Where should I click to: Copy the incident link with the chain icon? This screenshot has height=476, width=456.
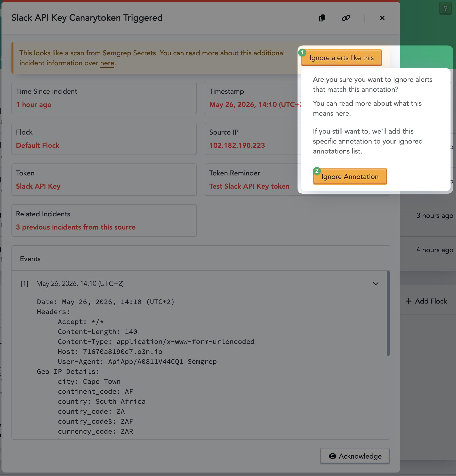(x=346, y=18)
